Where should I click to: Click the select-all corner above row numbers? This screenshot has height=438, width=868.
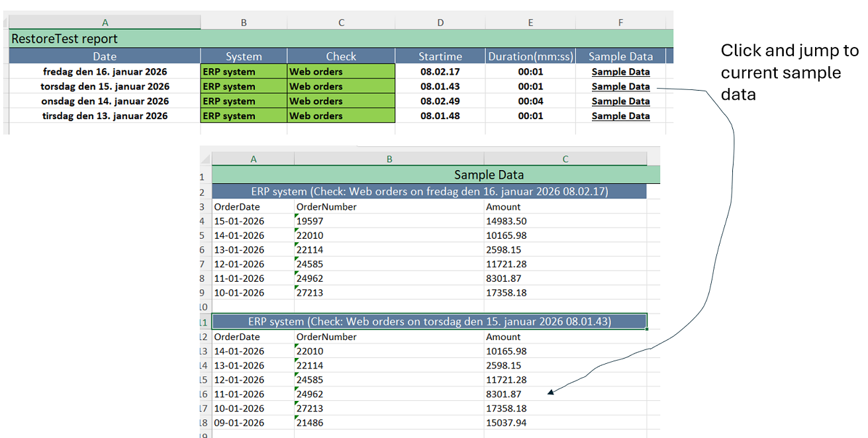coord(205,158)
